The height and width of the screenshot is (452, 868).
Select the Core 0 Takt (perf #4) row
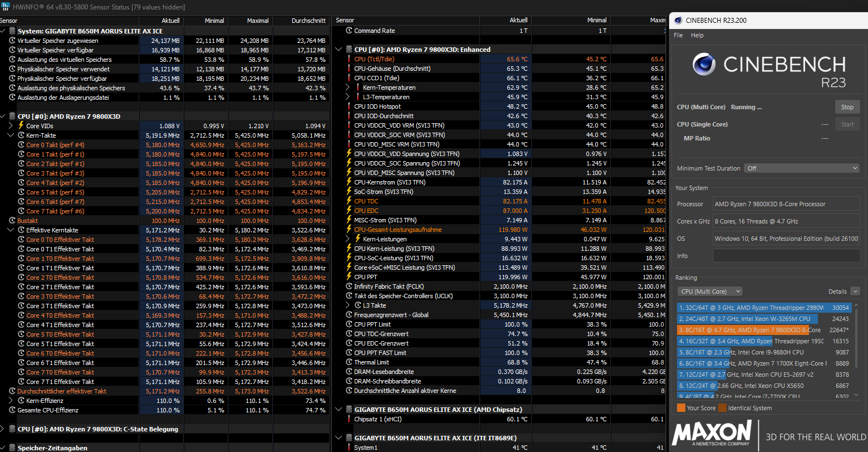(164, 145)
